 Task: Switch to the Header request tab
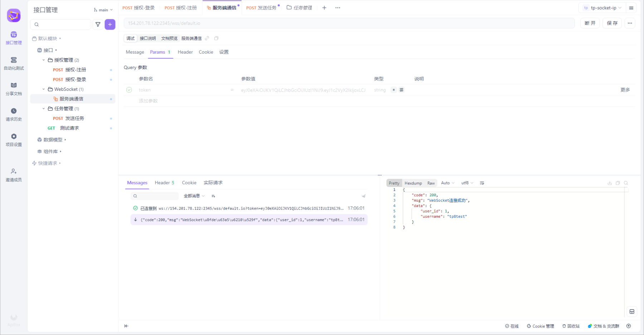tap(185, 52)
